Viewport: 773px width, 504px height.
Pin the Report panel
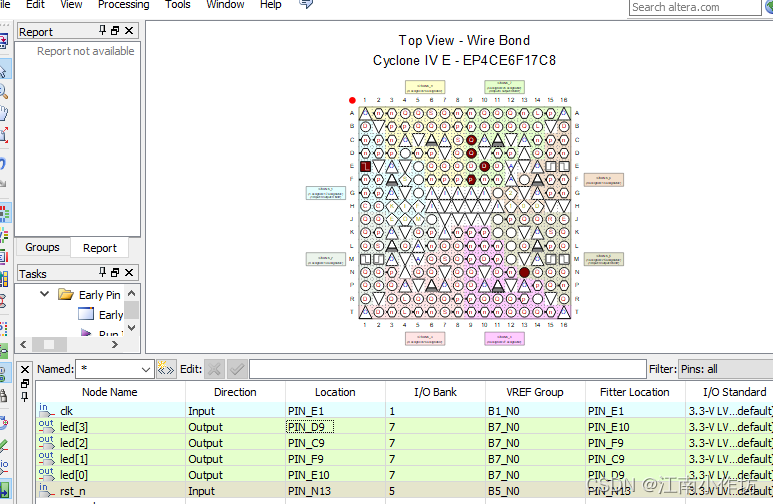tap(103, 31)
